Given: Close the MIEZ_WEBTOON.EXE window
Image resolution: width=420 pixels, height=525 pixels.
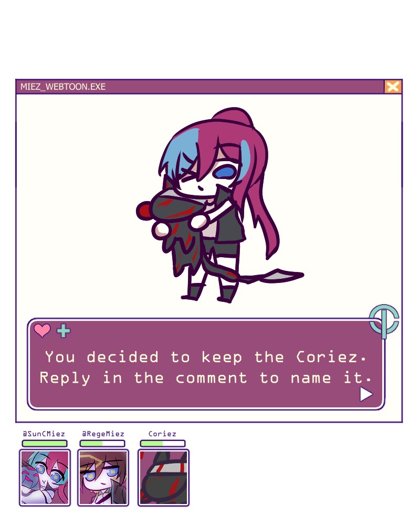Looking at the screenshot, I should 393,87.
